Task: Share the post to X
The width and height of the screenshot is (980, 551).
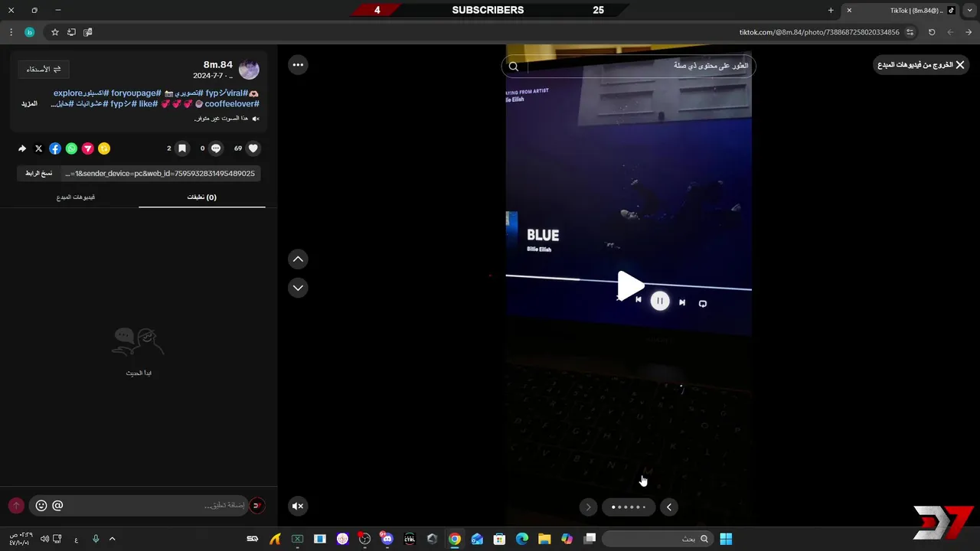Action: 38,148
